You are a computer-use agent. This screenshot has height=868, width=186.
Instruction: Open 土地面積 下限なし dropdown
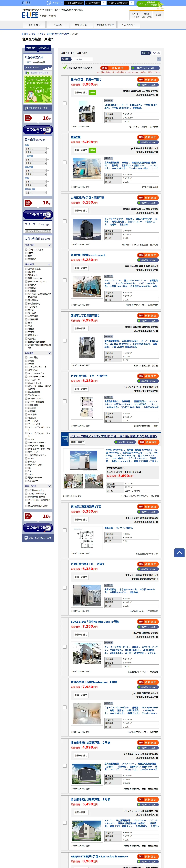[35, 160]
